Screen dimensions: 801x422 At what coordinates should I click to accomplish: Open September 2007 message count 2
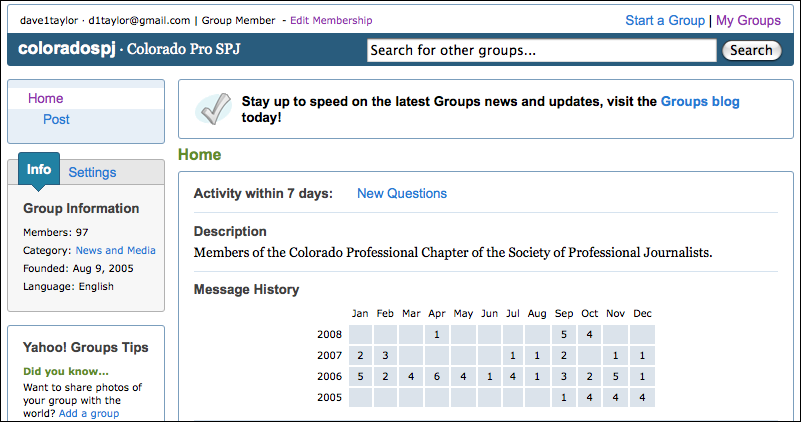563,356
